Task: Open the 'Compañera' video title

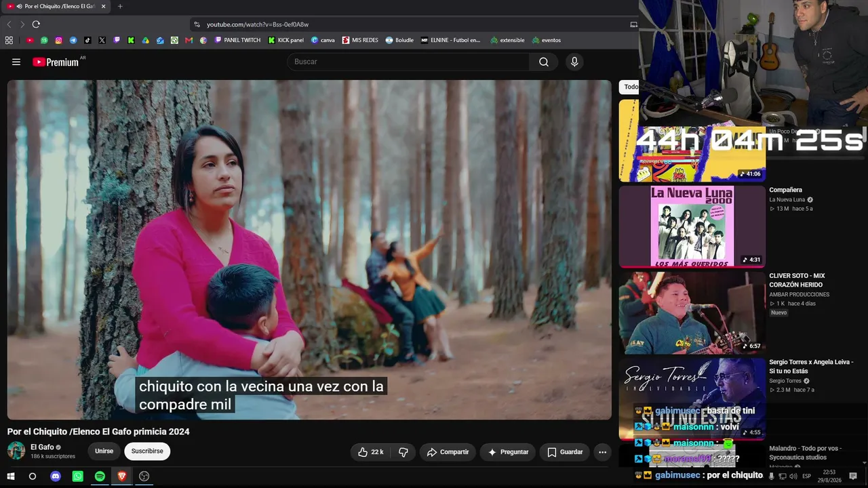Action: (785, 190)
